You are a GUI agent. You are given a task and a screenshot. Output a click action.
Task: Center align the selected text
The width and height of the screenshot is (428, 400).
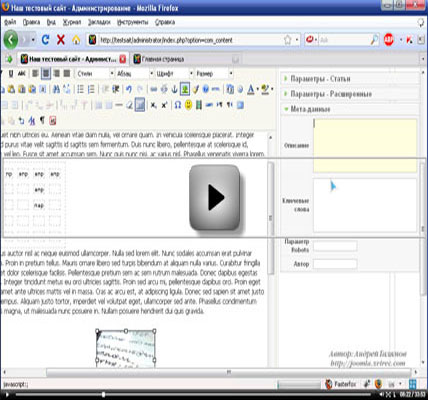(x=46, y=73)
